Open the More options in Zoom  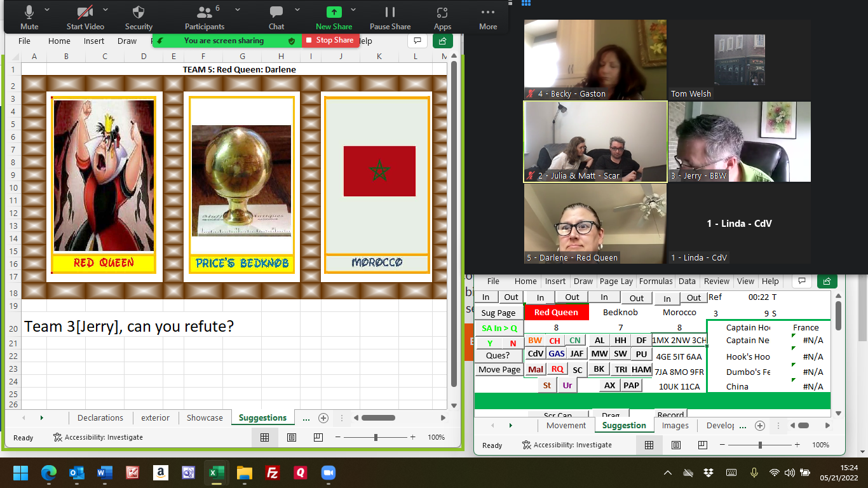488,18
